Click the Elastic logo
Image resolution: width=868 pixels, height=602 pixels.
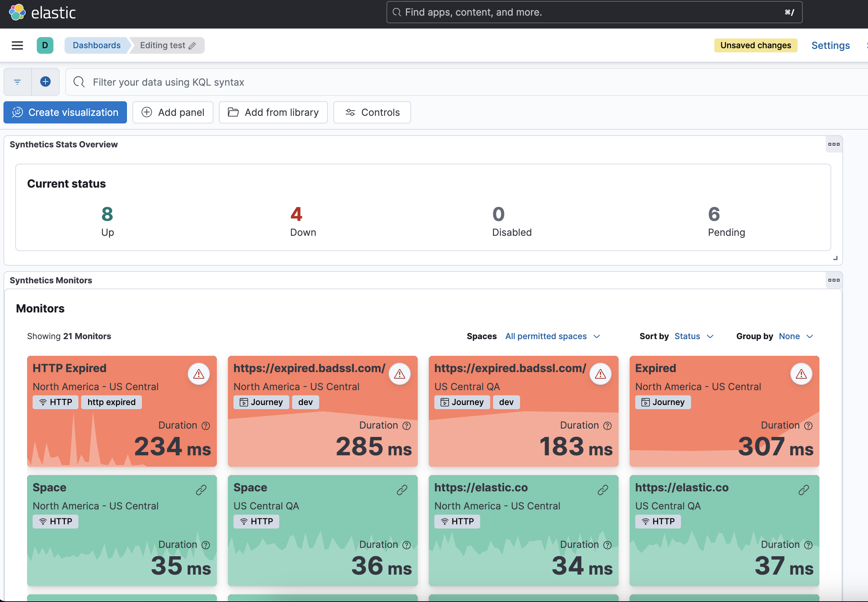[x=42, y=12]
